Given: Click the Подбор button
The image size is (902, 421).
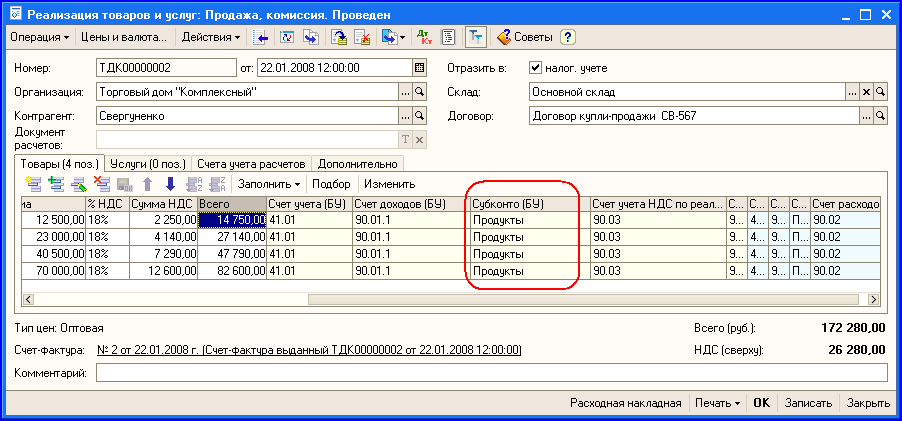Looking at the screenshot, I should coord(331,184).
